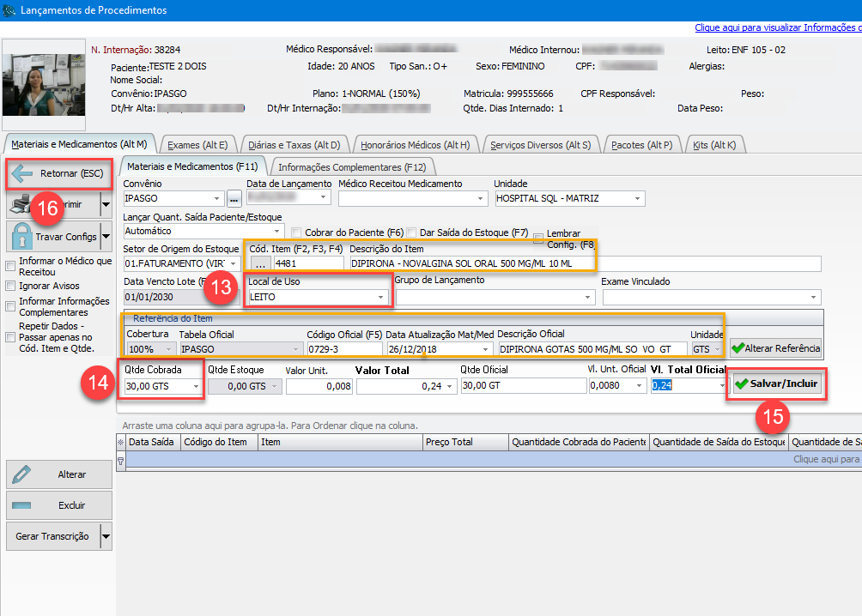Click the Salvar/Incluir button
862x616 pixels.
776,383
